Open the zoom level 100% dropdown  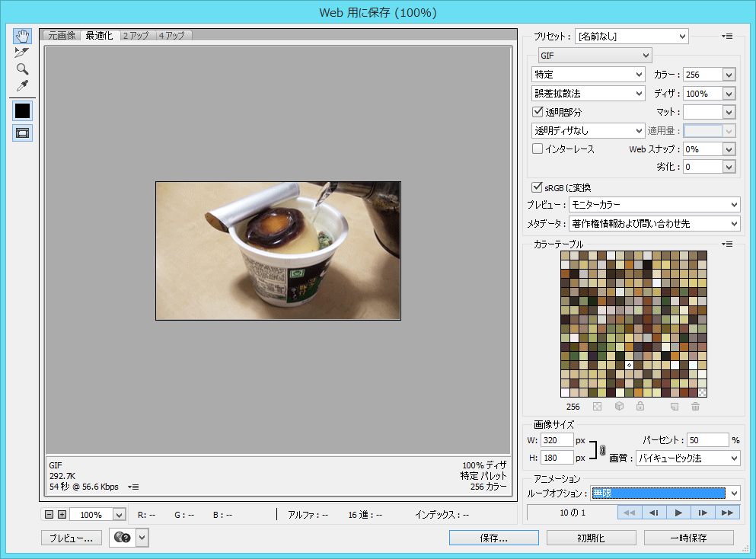click(x=119, y=515)
